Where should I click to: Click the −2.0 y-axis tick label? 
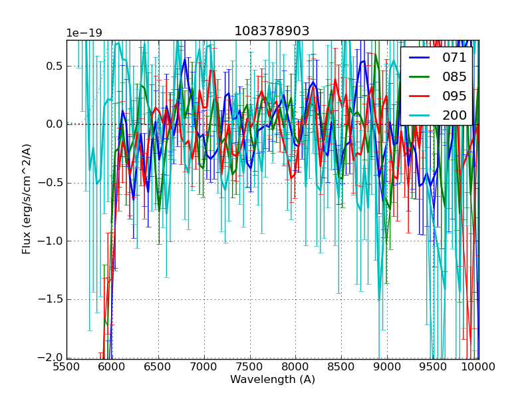pos(51,358)
